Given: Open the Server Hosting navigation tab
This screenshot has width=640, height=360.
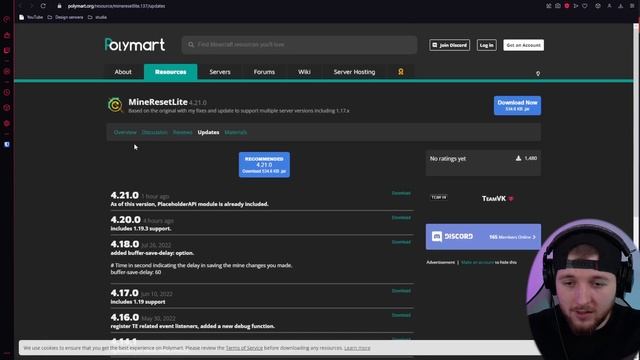Looking at the screenshot, I should pyautogui.click(x=354, y=72).
